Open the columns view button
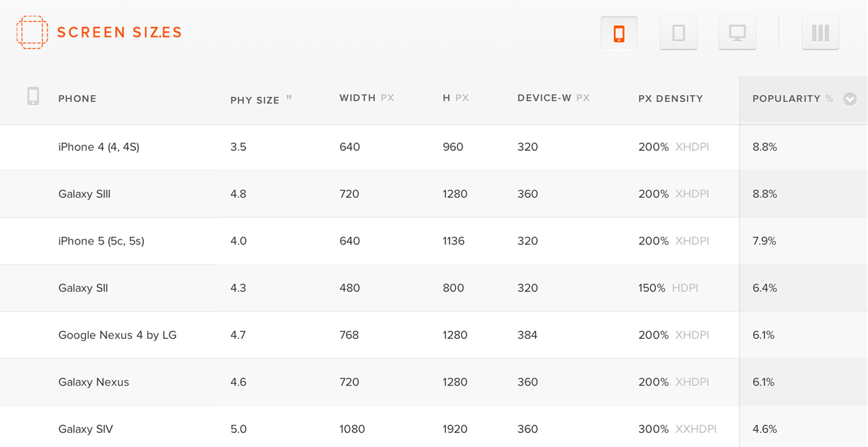 coord(820,33)
